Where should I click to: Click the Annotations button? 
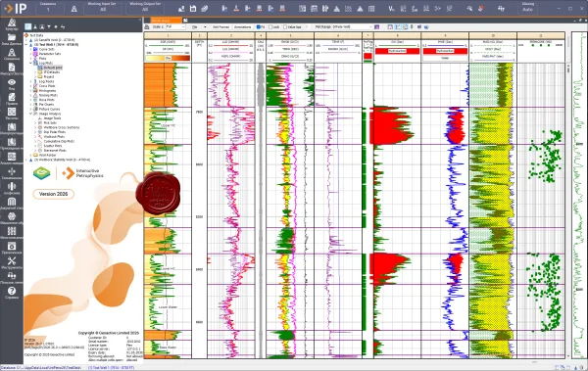tap(243, 27)
